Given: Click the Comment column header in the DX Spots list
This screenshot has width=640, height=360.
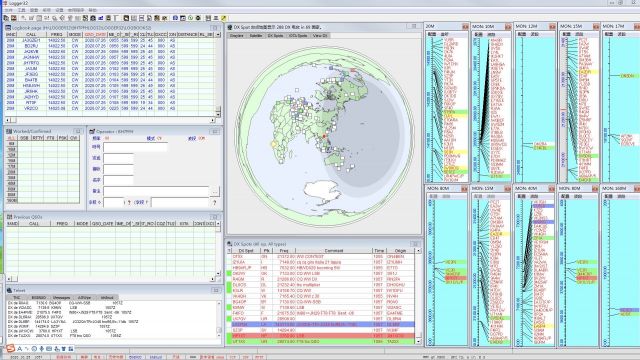Looking at the screenshot, I should coord(333,251).
